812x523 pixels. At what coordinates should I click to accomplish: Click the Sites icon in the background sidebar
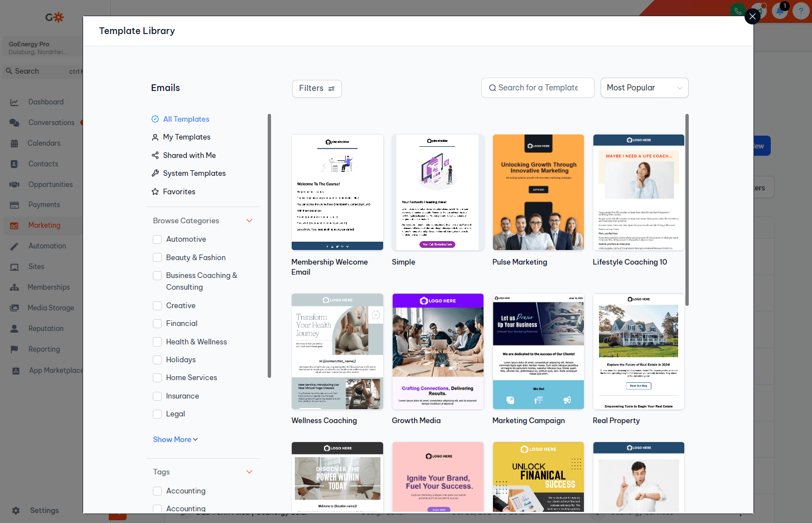(x=14, y=267)
